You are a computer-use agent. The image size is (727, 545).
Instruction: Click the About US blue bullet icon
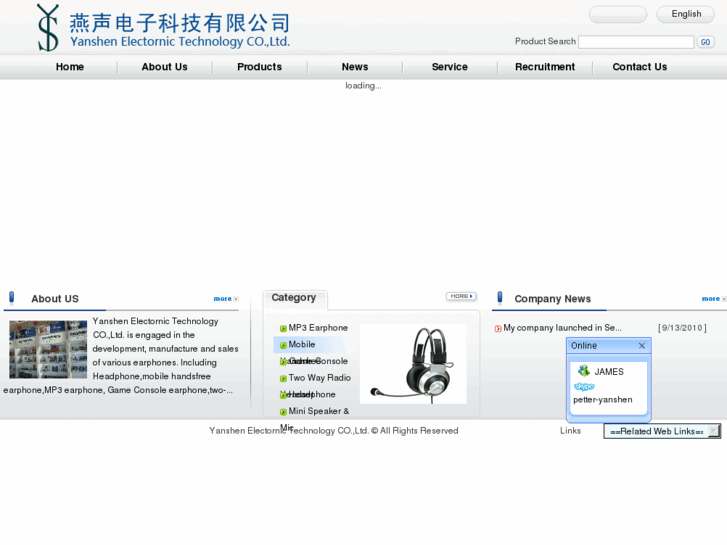tap(12, 297)
